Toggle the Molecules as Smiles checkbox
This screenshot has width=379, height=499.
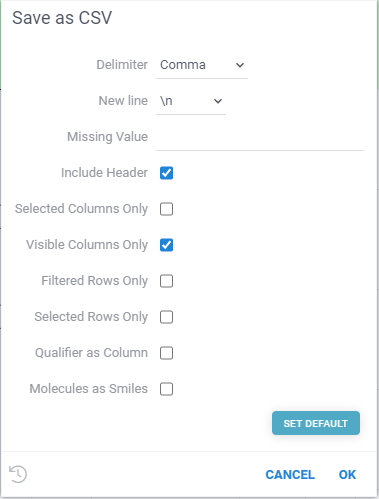(166, 389)
